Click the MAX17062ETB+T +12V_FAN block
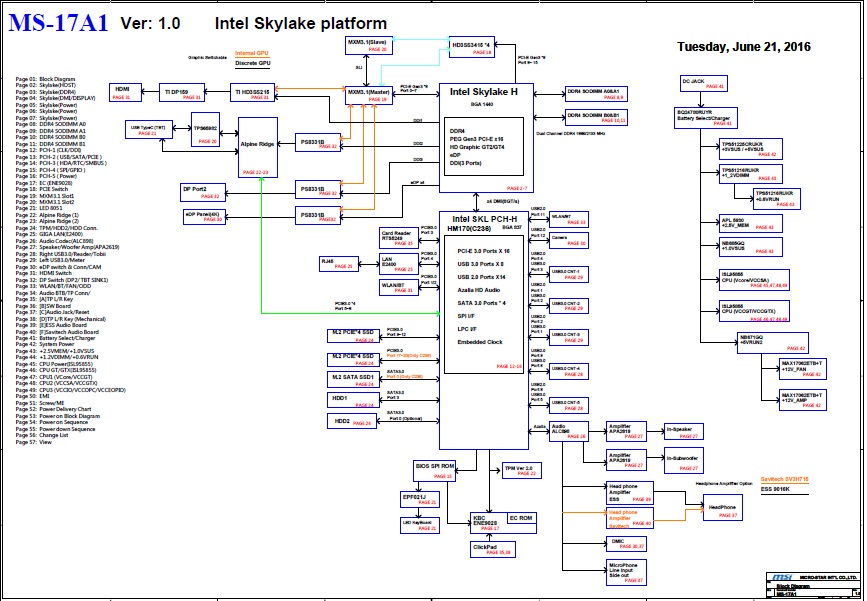Screen dimensions: 867x601 coord(802,369)
